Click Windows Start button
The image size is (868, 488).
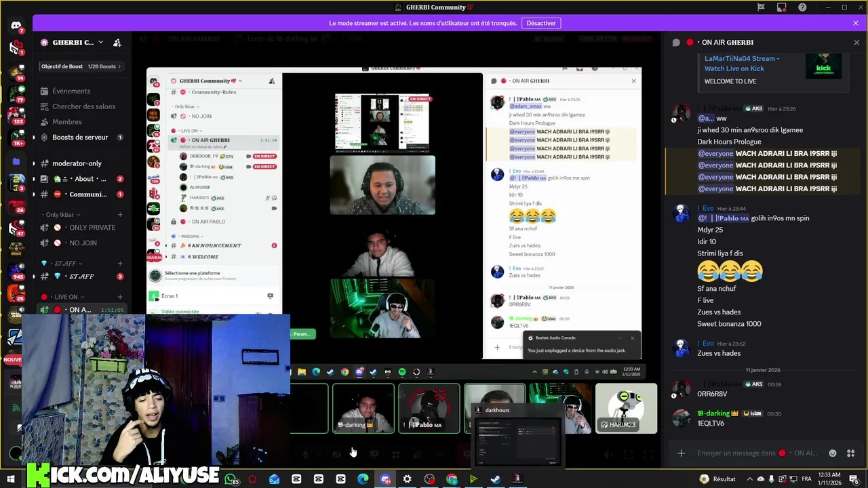[11, 479]
